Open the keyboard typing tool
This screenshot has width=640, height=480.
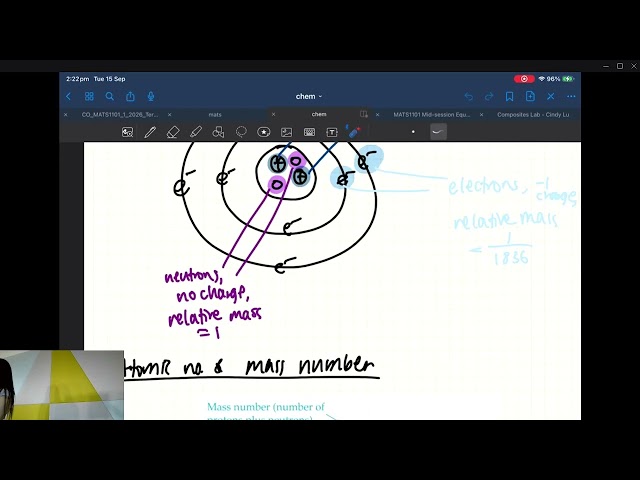(x=309, y=132)
